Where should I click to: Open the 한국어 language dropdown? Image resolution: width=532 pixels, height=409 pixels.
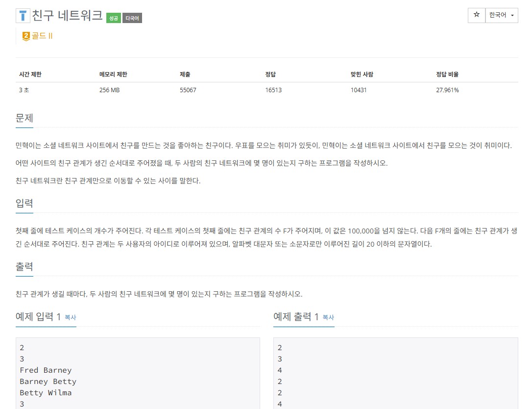coord(502,15)
